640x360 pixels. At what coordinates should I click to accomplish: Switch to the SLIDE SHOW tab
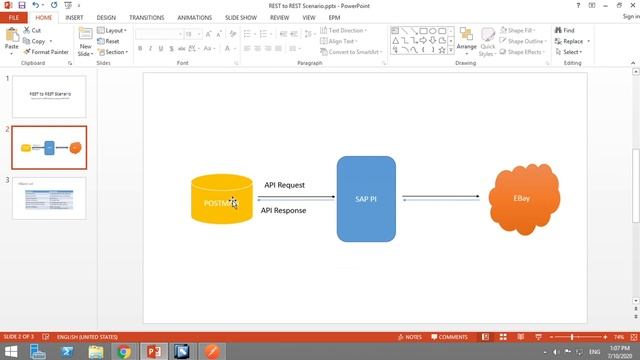point(241,18)
